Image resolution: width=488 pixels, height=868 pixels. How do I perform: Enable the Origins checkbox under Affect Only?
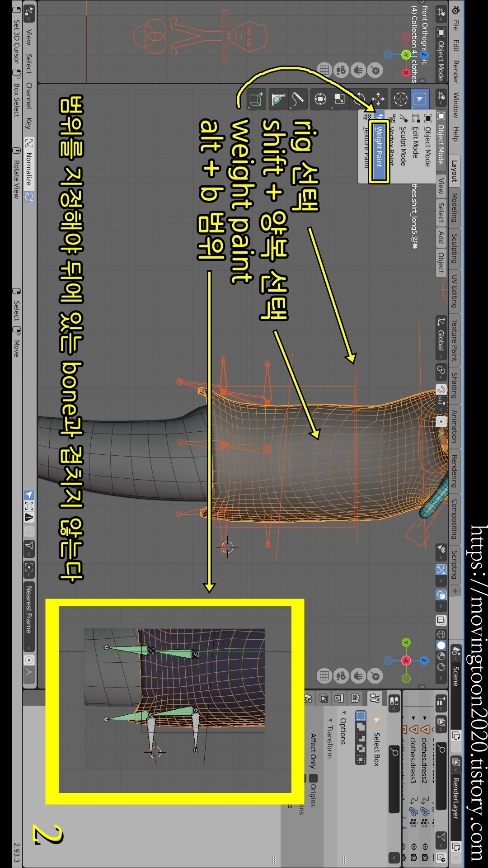(313, 778)
